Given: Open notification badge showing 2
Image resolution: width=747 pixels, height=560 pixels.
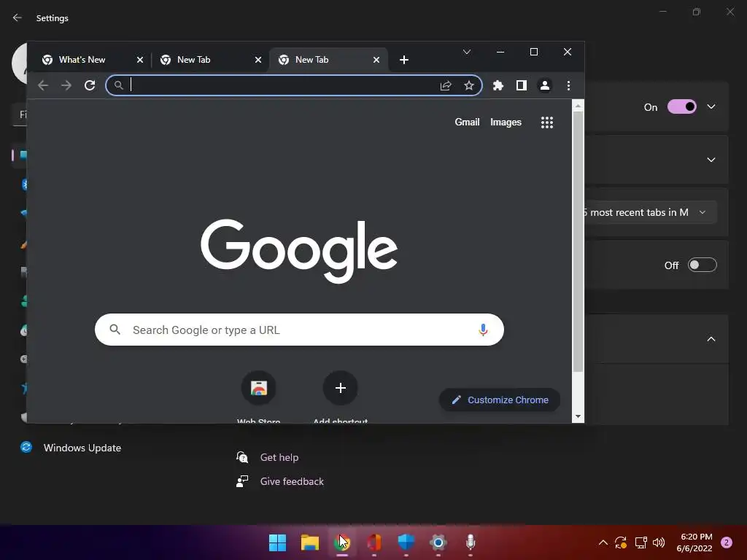Looking at the screenshot, I should click(727, 542).
